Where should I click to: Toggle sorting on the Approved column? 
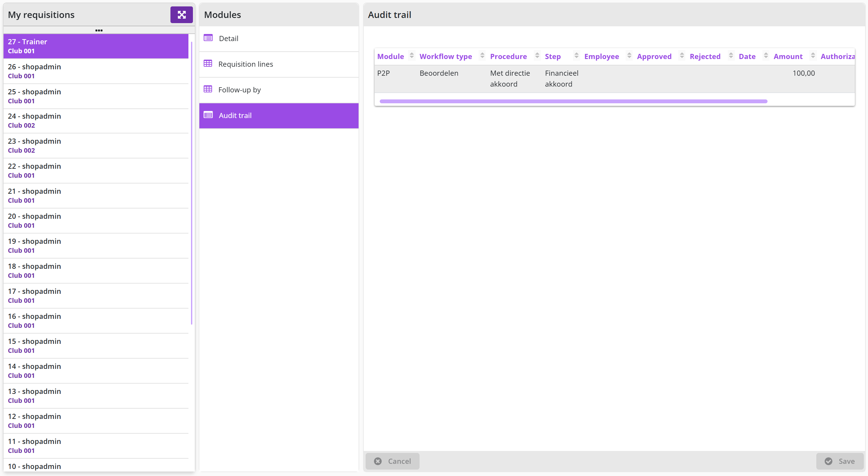[682, 56]
